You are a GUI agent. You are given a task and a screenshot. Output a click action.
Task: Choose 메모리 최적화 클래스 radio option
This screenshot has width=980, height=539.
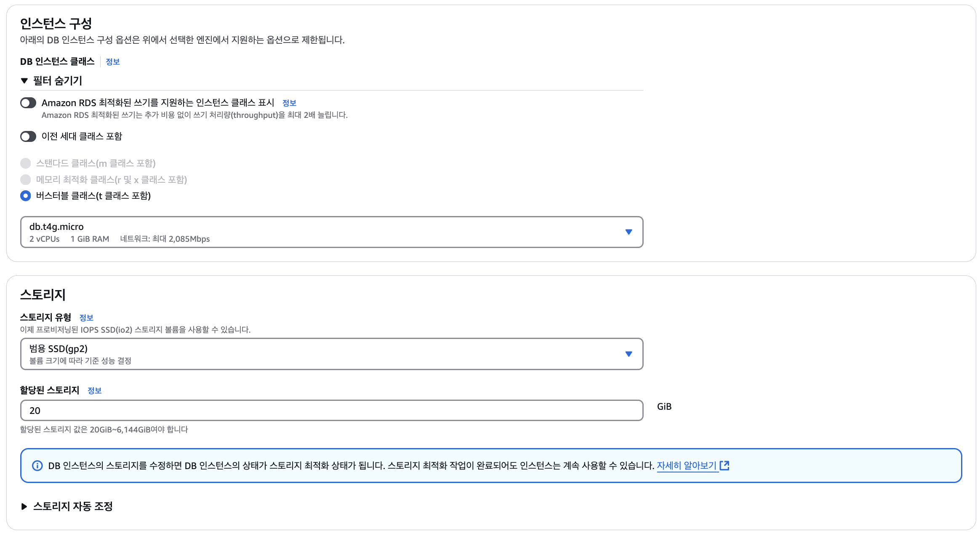coord(26,180)
